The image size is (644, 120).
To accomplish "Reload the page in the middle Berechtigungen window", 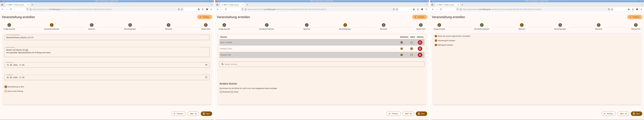I will (x=226, y=9).
